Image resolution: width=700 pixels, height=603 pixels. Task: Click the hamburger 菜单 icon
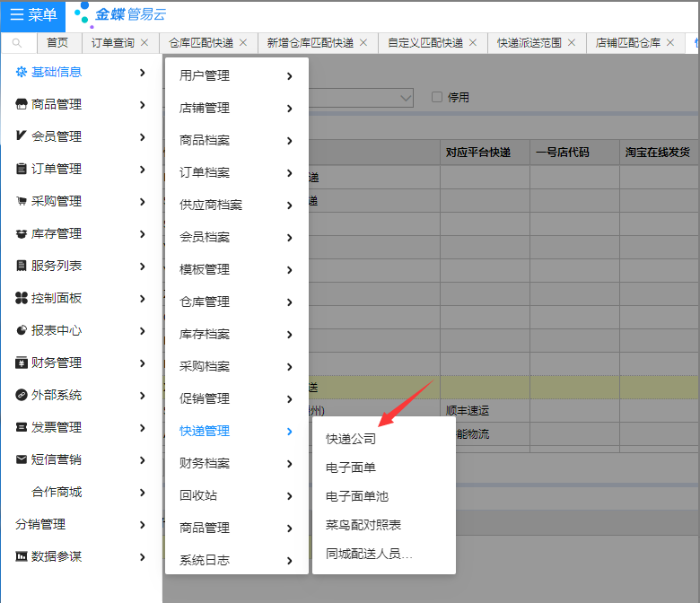pos(17,15)
